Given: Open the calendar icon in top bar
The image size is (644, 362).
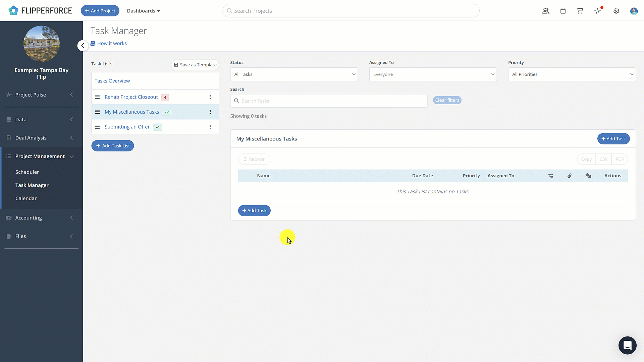Looking at the screenshot, I should [563, 11].
